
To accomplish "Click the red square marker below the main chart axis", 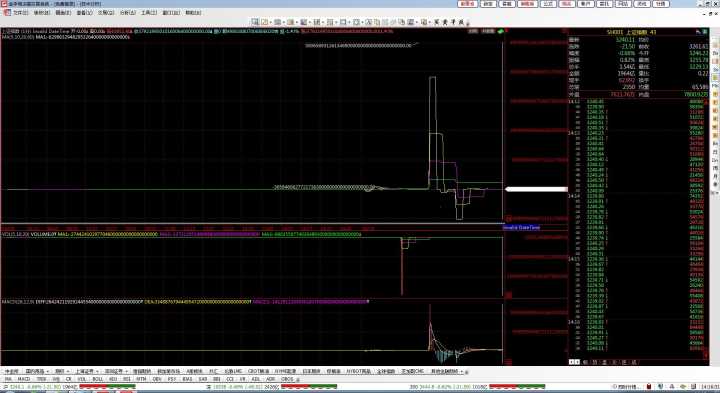I will 508,219.
